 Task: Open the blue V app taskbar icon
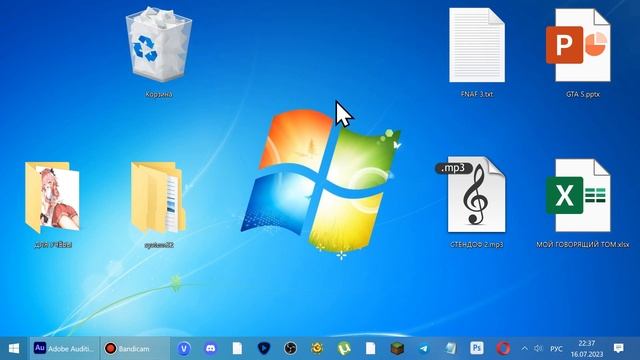pos(184,349)
